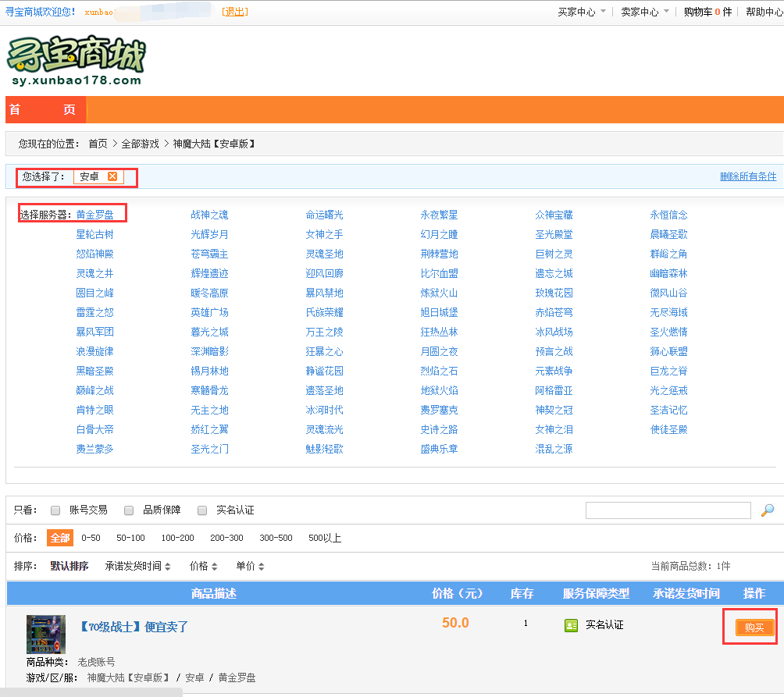Go to the 首页 navigation tab

(x=45, y=110)
